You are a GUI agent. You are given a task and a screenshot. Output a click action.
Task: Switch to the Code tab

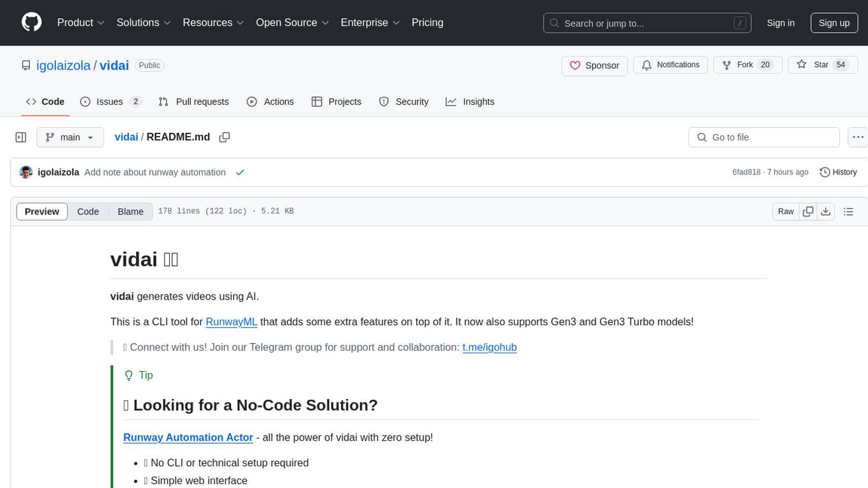45,102
